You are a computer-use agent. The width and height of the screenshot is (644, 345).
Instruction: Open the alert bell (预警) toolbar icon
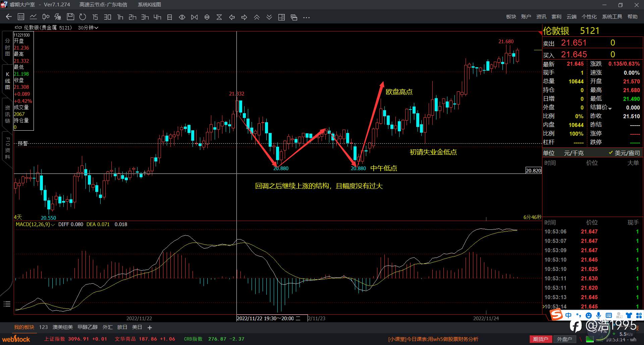click(x=58, y=17)
